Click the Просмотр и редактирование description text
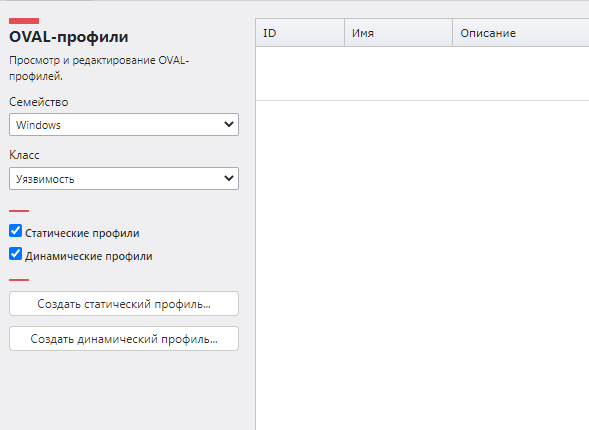The width and height of the screenshot is (589, 430). click(99, 68)
